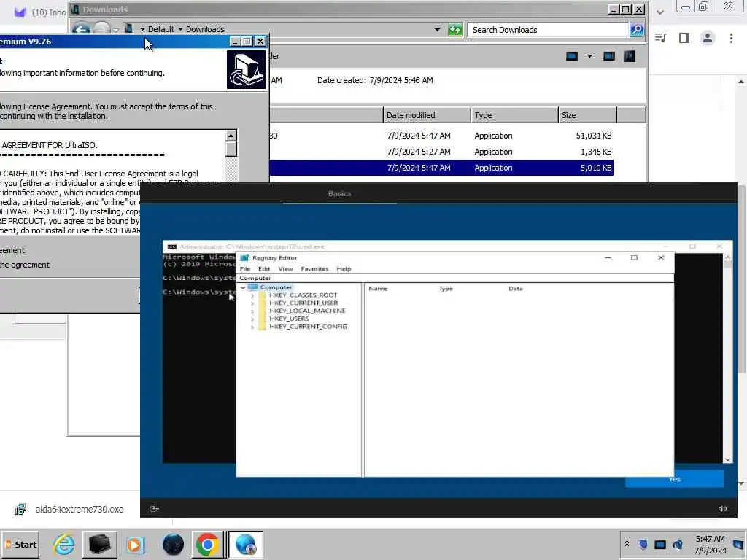Viewport: 747px width, 560px height.
Task: Click the green refresh icon in Downloads
Action: (455, 30)
